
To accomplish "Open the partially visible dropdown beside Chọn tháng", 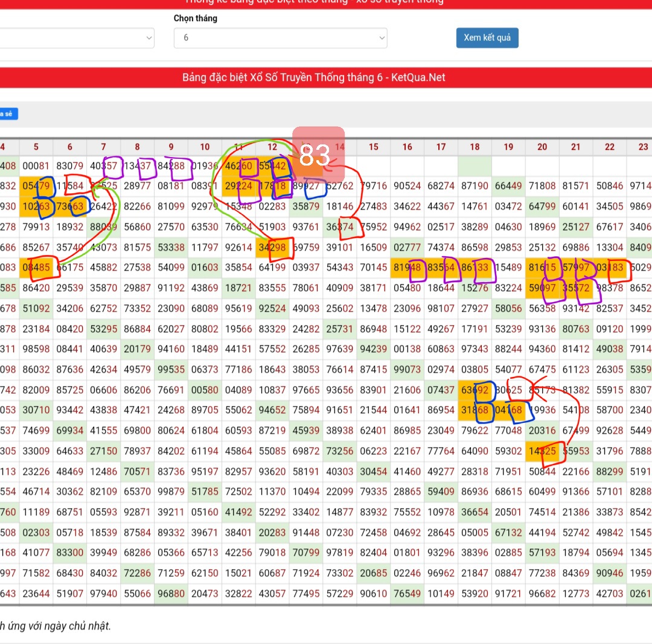I will click(77, 38).
